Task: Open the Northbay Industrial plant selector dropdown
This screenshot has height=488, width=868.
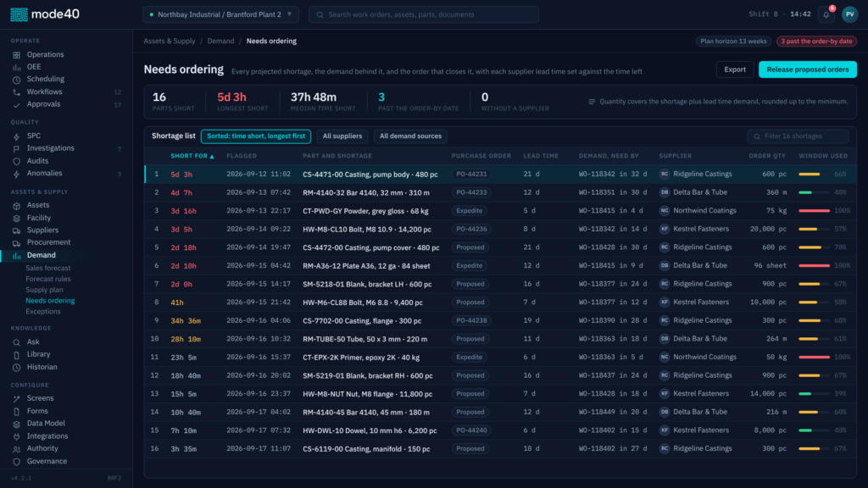Action: click(220, 14)
